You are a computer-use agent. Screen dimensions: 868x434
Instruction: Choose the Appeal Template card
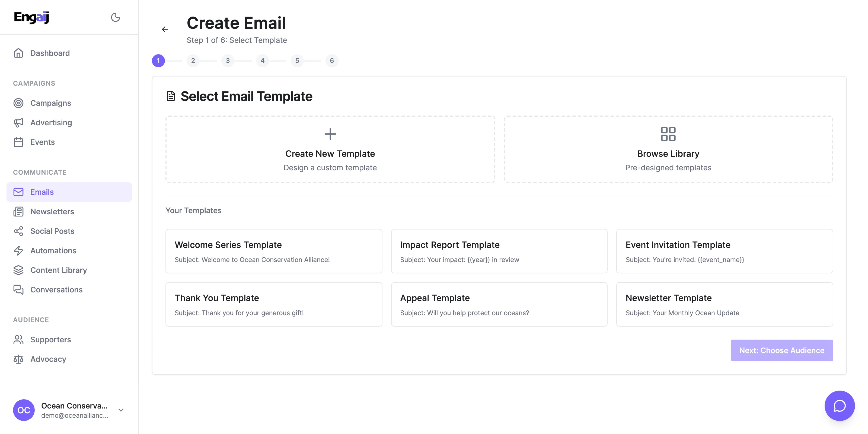tap(499, 304)
